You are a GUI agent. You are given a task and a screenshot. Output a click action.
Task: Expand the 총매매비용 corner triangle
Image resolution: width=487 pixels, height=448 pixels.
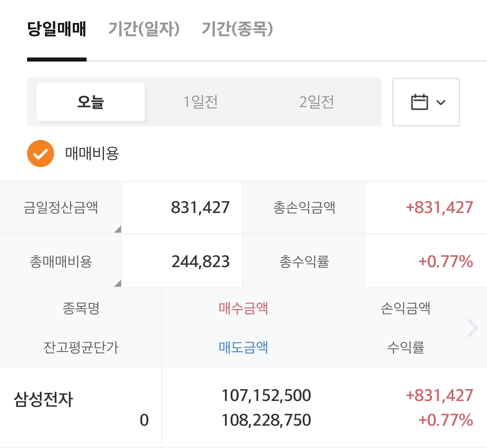117,283
